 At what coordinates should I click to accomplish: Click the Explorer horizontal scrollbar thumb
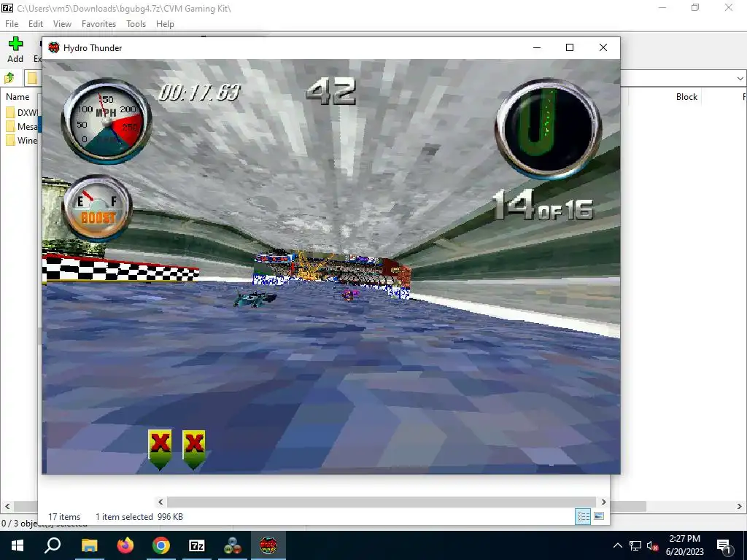pyautogui.click(x=381, y=502)
